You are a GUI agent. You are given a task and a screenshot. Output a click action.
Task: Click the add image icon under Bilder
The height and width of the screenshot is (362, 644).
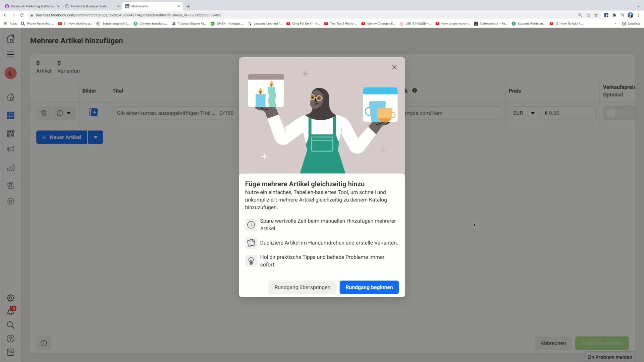tap(93, 112)
